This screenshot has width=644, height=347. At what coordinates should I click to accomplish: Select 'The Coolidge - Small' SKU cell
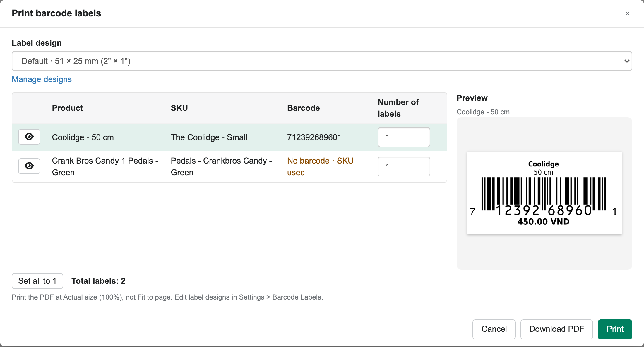point(209,137)
